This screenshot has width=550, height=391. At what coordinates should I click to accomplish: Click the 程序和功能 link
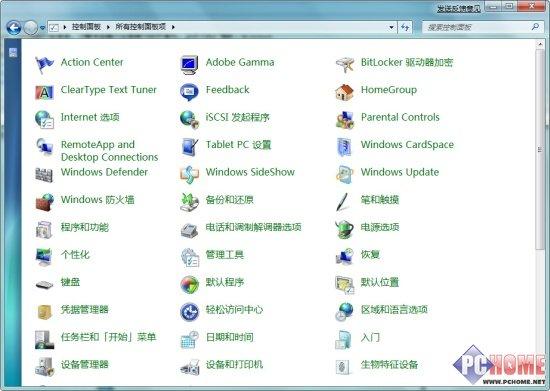click(x=85, y=227)
